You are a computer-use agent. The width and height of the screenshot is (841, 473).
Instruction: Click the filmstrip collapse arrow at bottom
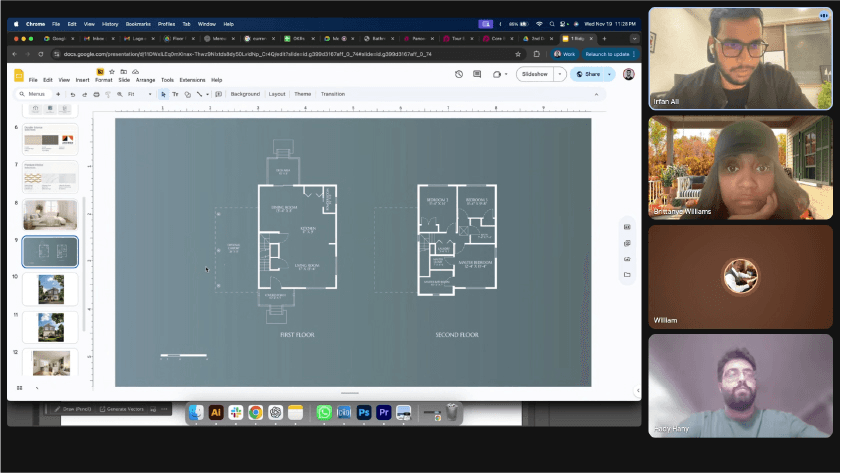(x=37, y=388)
